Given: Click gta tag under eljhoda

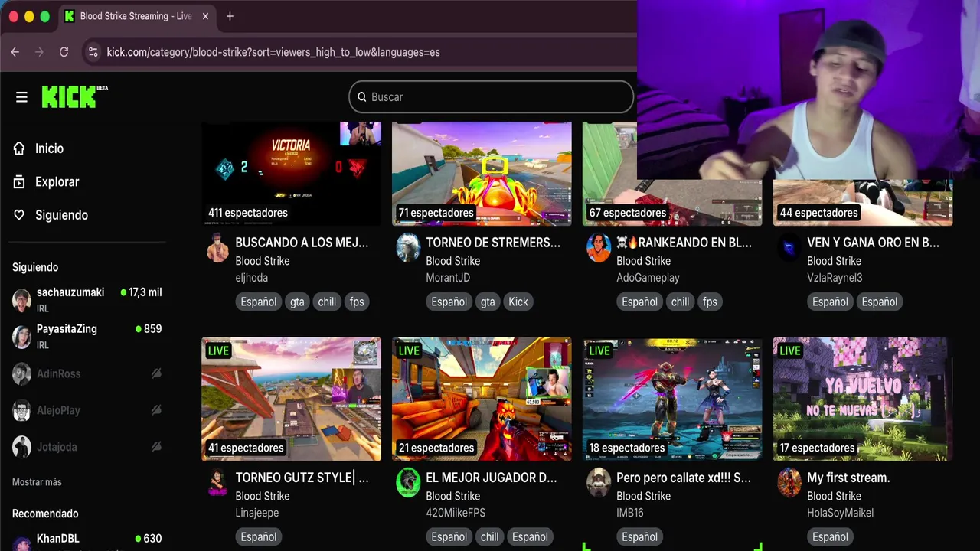Looking at the screenshot, I should pos(297,302).
